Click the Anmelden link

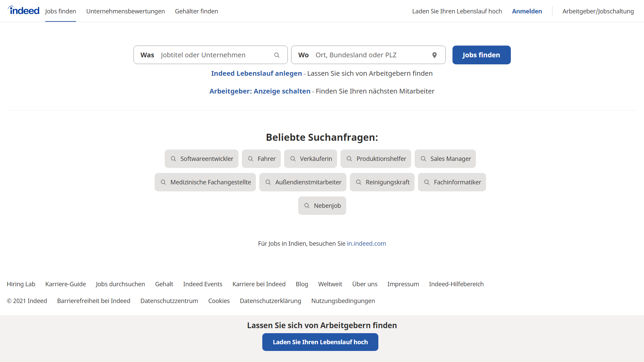pyautogui.click(x=527, y=11)
